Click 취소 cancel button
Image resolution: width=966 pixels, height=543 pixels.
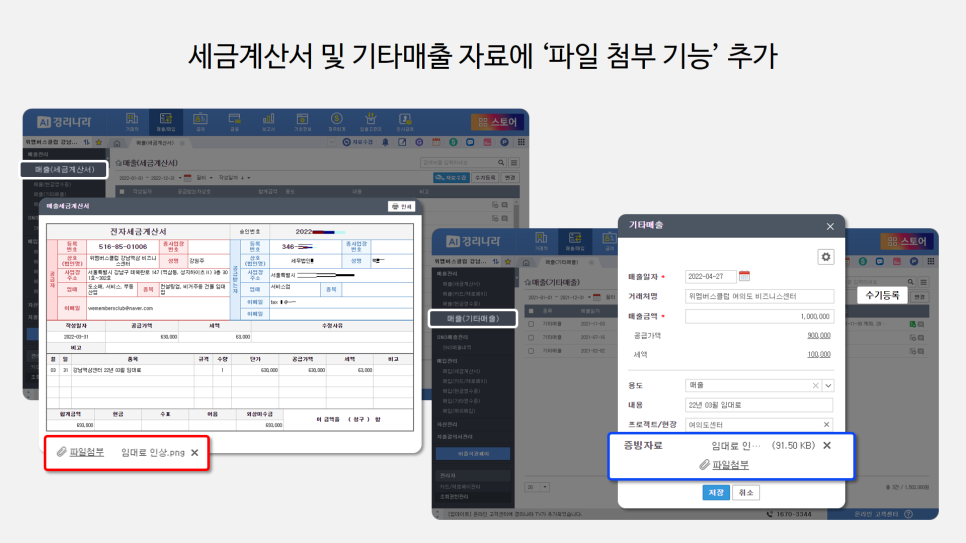(x=745, y=492)
